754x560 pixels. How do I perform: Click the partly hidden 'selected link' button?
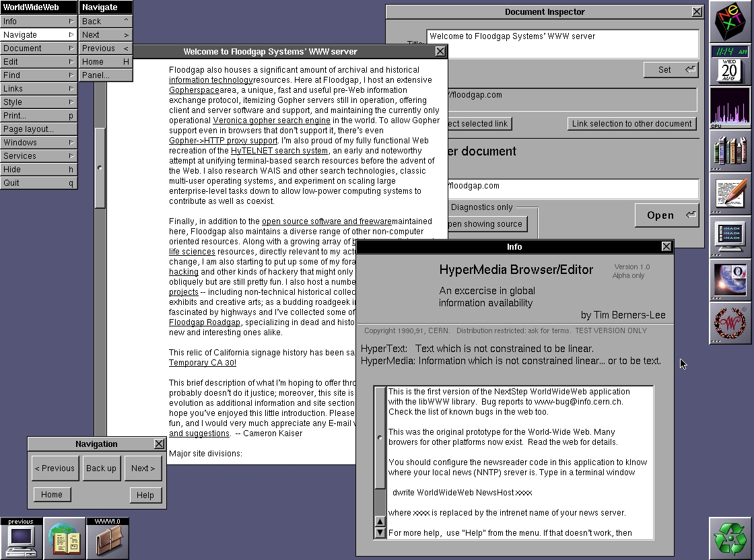tap(479, 124)
